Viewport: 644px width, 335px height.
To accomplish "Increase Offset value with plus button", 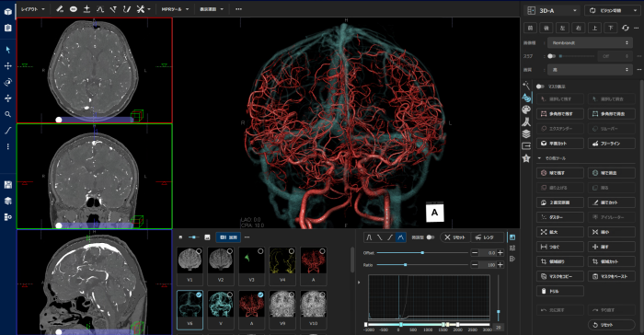I will click(500, 253).
